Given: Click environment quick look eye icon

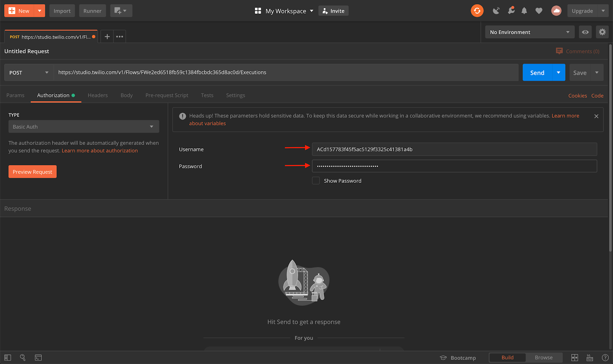Looking at the screenshot, I should pos(585,32).
